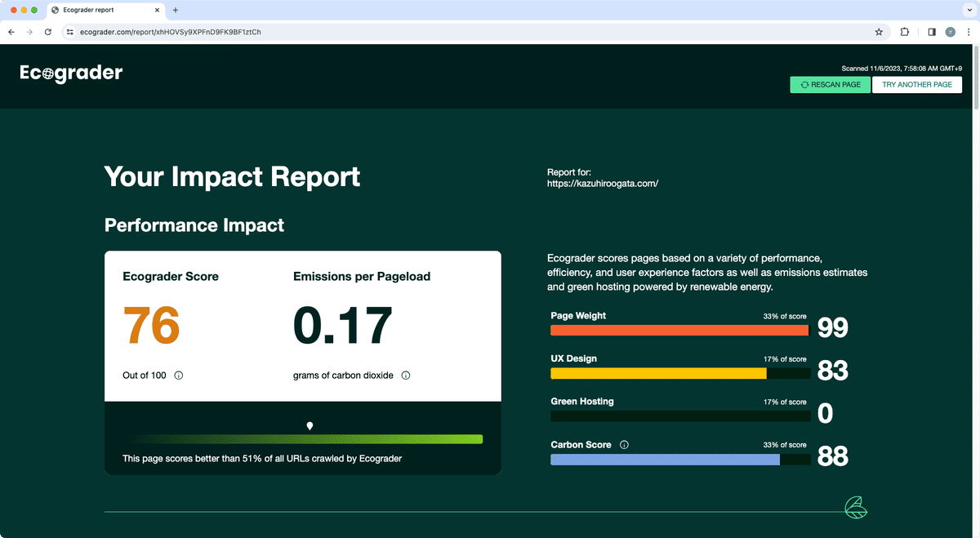Screen dimensions: 980x538
Task: Open the Chrome profile avatar
Action: pyautogui.click(x=951, y=32)
